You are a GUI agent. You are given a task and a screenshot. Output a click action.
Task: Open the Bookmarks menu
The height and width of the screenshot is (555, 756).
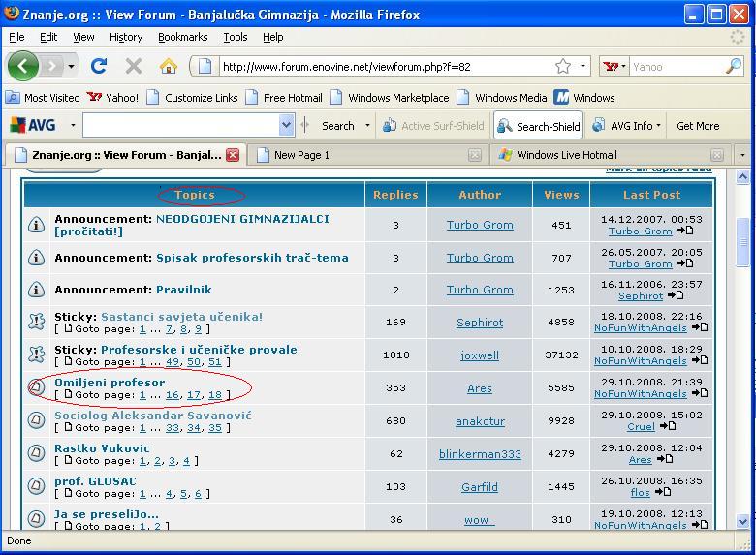(x=182, y=37)
